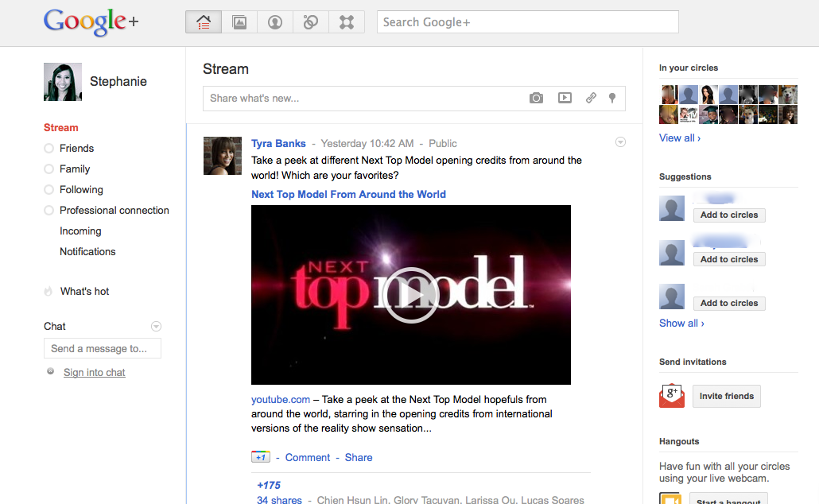Open Incoming in the sidebar
This screenshot has height=504, width=819.
click(x=80, y=231)
